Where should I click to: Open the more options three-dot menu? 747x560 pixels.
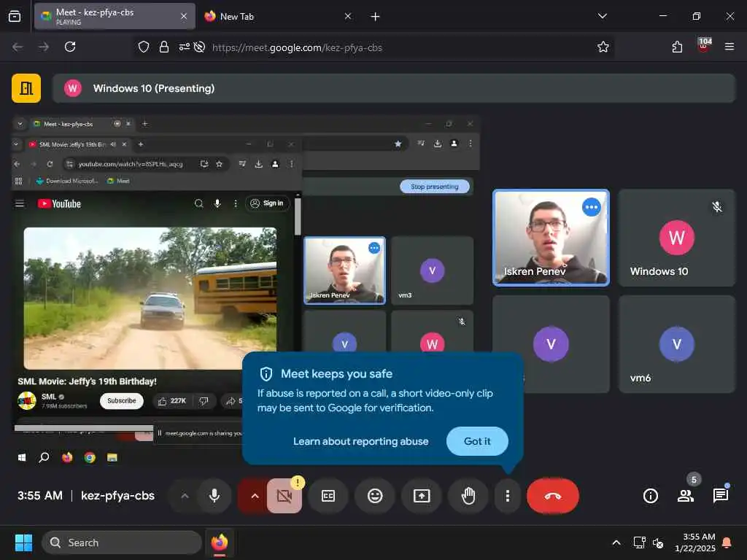click(x=508, y=496)
